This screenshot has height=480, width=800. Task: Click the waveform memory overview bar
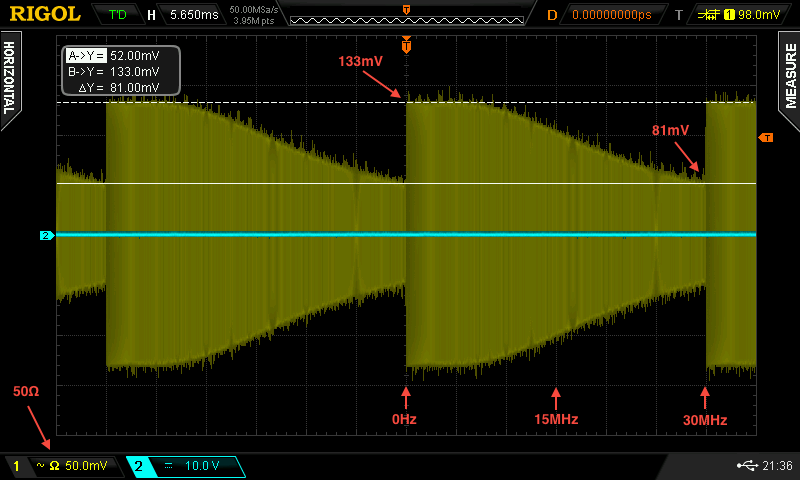pos(405,15)
